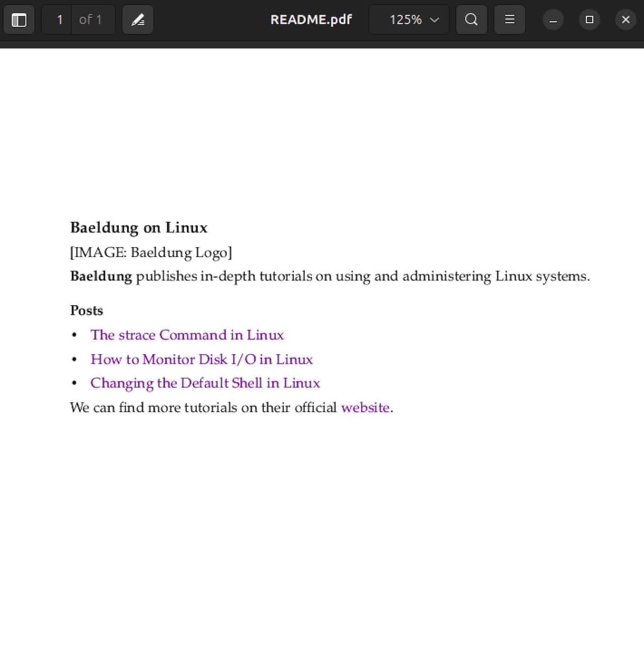Image resolution: width=644 pixels, height=647 pixels.
Task: Click bold 'Baeldung' in the description sentence
Action: click(x=101, y=276)
